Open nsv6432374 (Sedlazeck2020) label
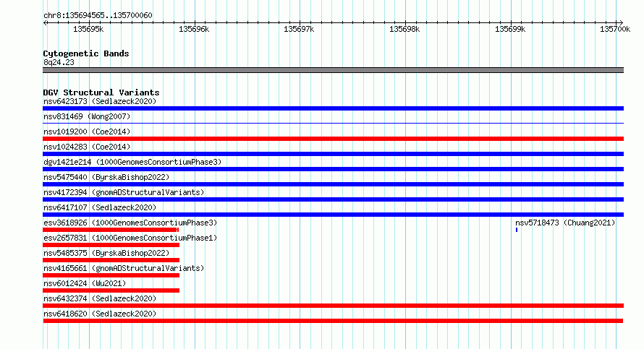This screenshot has width=644, height=349. 100,298
